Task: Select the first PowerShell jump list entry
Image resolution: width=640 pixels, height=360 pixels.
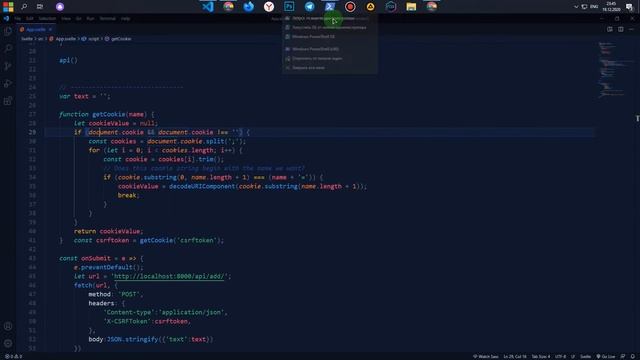Action: coord(330,18)
